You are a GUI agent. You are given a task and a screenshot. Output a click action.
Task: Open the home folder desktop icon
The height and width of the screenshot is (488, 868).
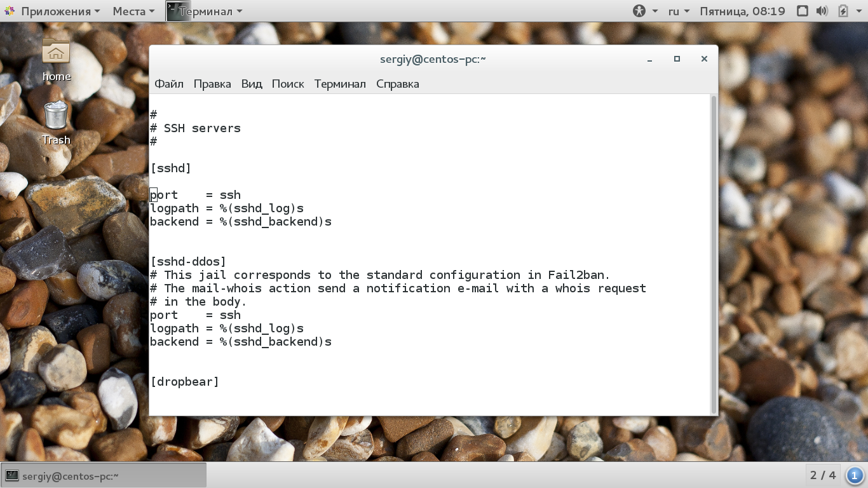point(56,60)
